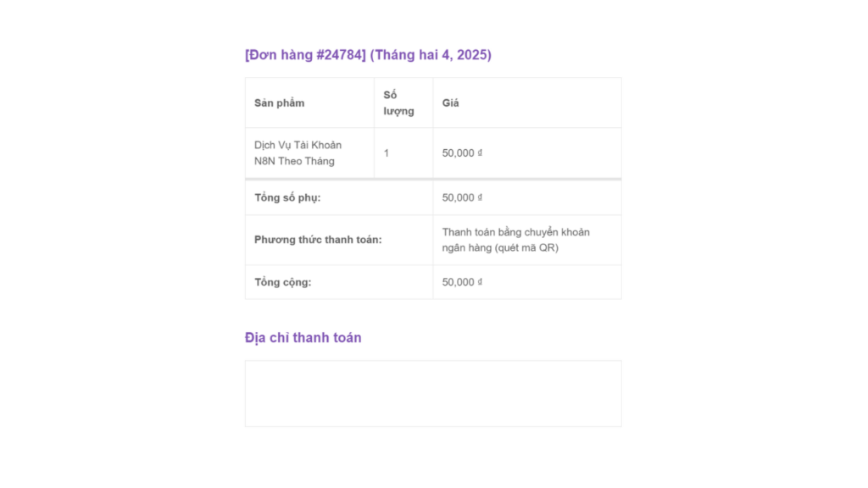Image resolution: width=868 pixels, height=488 pixels.
Task: Click the quantity value 1
Action: point(387,153)
